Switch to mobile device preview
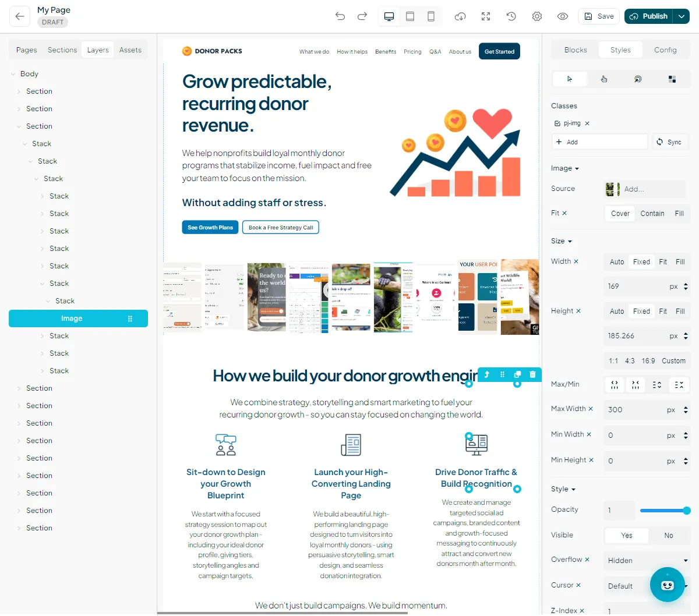Image resolution: width=699 pixels, height=616 pixels. (431, 16)
